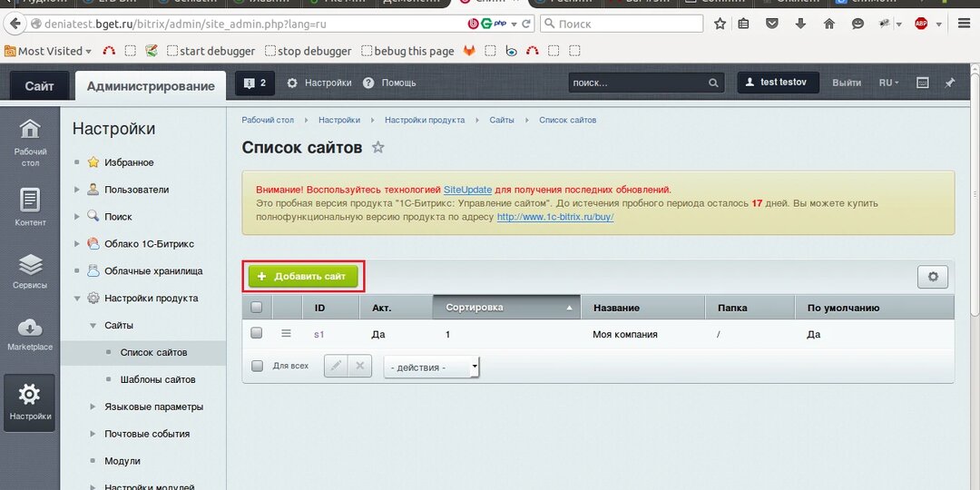Screen dimensions: 980x490
Task: Select Избранное in settings menu
Action: [129, 162]
